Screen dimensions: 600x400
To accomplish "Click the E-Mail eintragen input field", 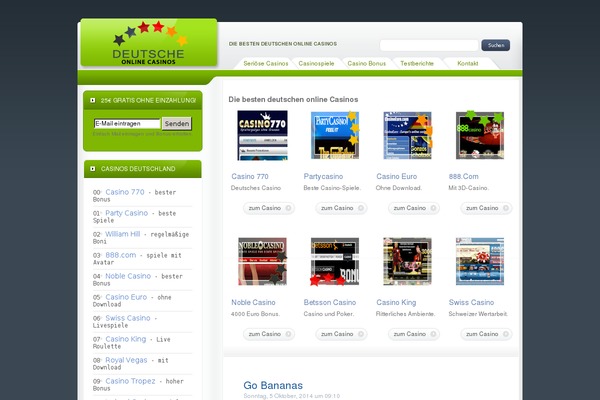I will click(127, 124).
